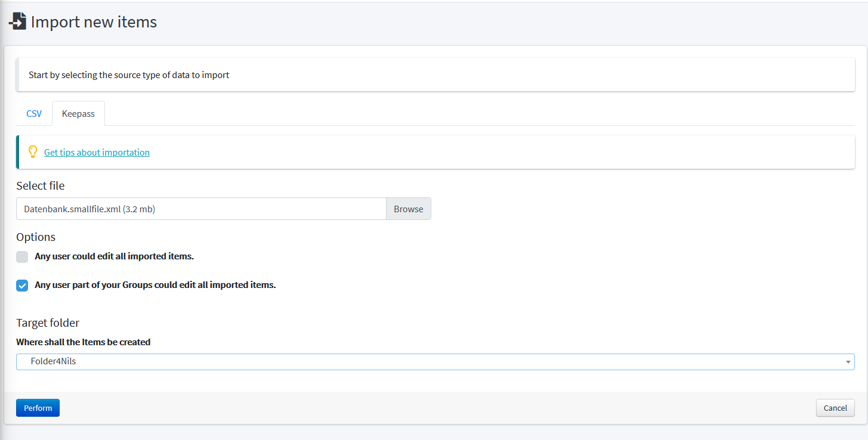Click the 'Import new items' heading

click(x=94, y=22)
